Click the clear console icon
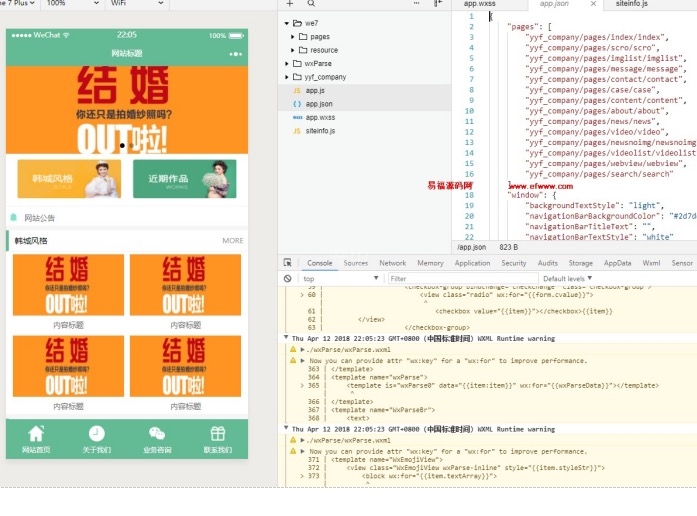The height and width of the screenshot is (516, 697). [x=288, y=278]
